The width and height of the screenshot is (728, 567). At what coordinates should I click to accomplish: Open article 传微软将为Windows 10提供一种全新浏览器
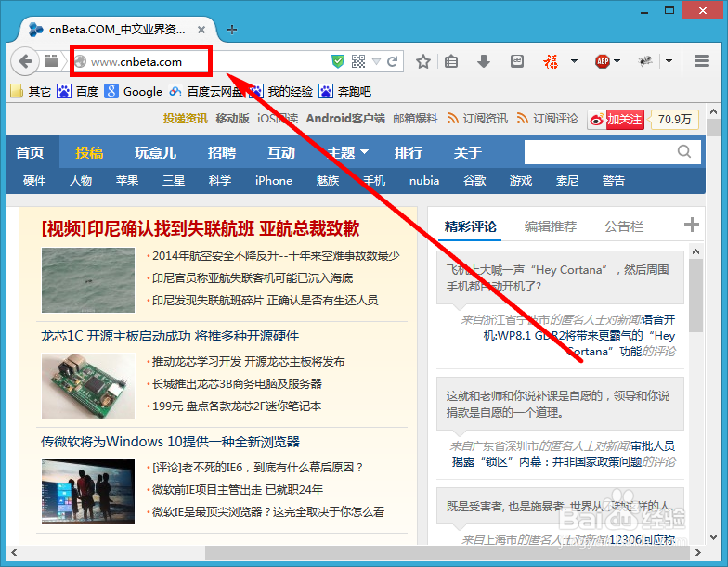pos(171,442)
